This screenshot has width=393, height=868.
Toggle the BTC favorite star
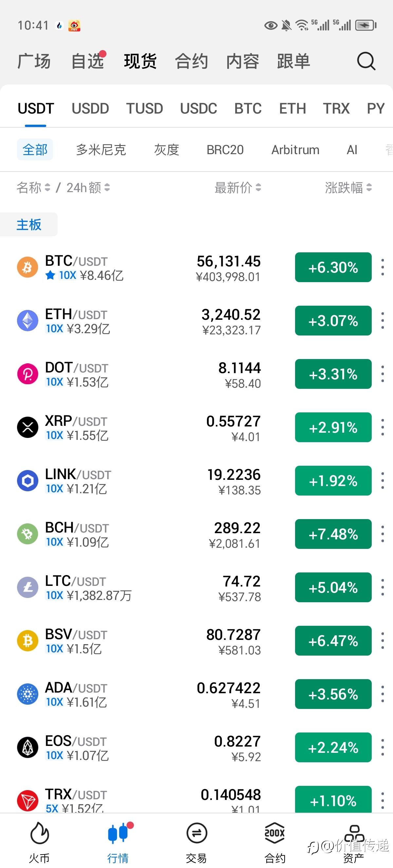50,276
